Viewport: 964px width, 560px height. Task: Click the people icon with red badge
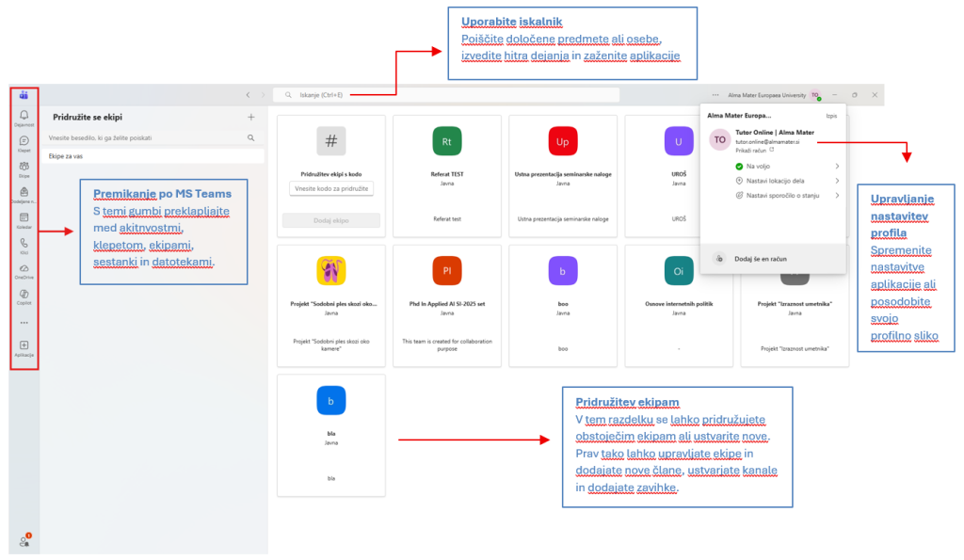point(24,540)
